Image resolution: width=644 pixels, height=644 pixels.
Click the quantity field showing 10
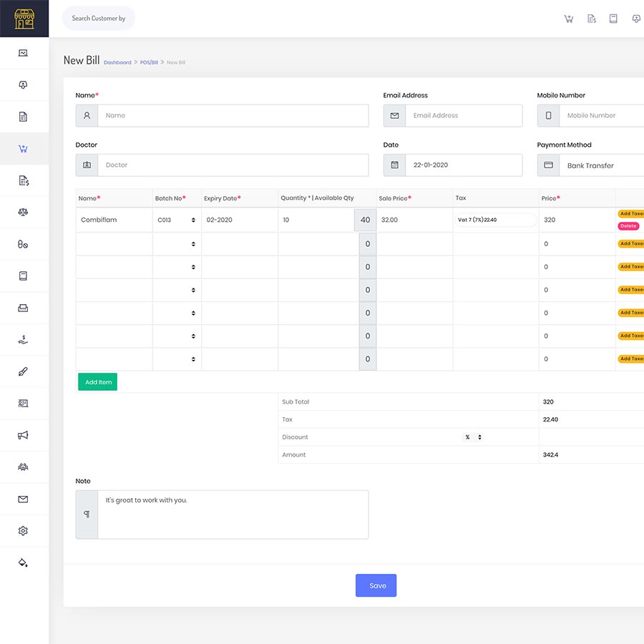(316, 220)
